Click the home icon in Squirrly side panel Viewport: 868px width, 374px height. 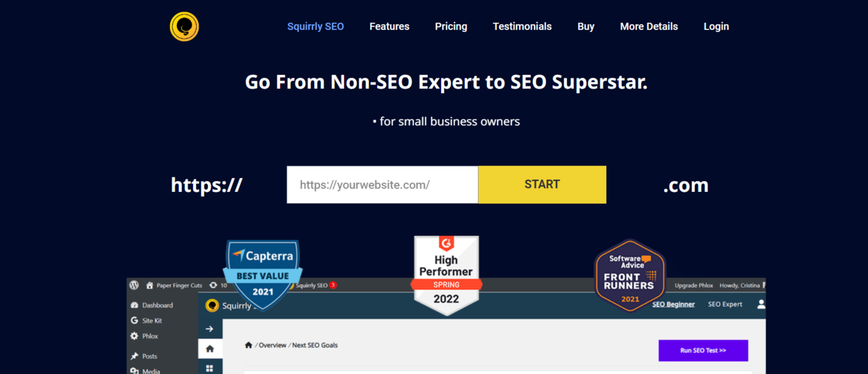(x=210, y=349)
